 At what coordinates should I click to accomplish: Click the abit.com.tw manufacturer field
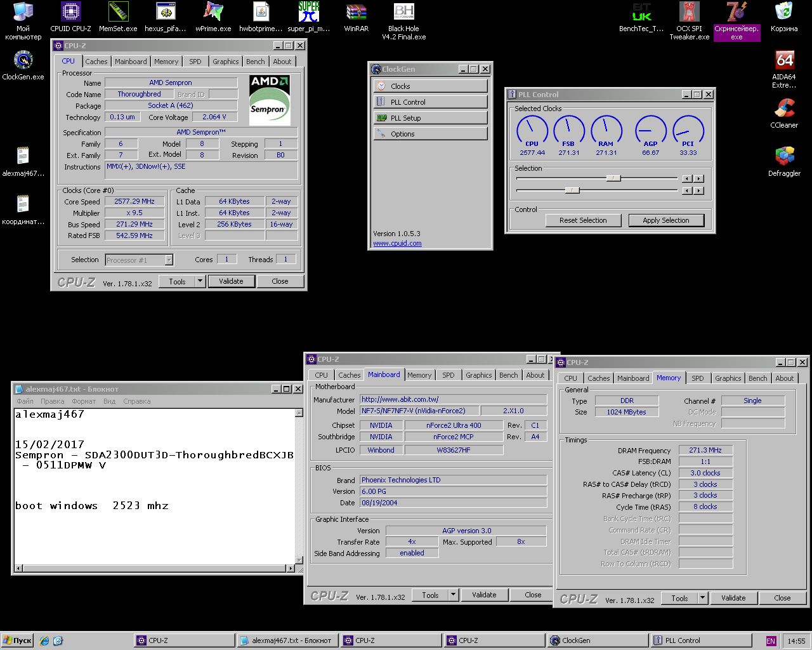(453, 399)
